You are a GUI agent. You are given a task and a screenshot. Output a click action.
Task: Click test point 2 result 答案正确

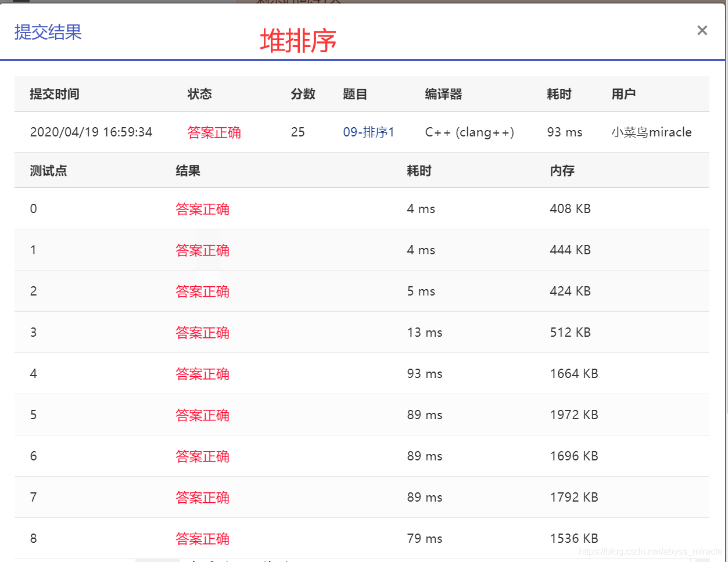tap(202, 291)
